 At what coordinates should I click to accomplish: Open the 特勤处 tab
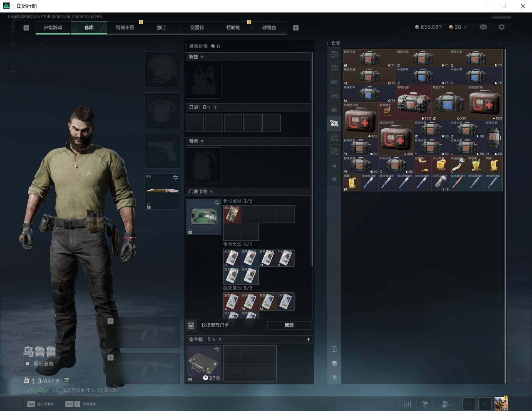(x=233, y=27)
